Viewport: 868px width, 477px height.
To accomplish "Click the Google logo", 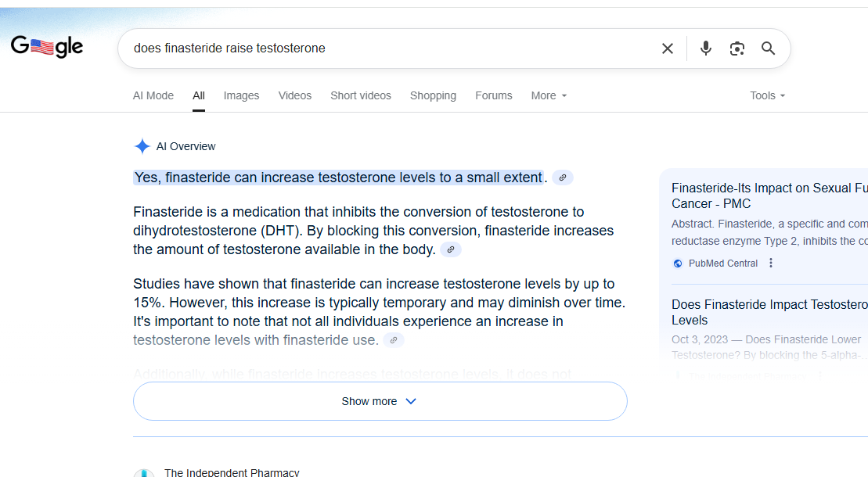I will point(47,47).
